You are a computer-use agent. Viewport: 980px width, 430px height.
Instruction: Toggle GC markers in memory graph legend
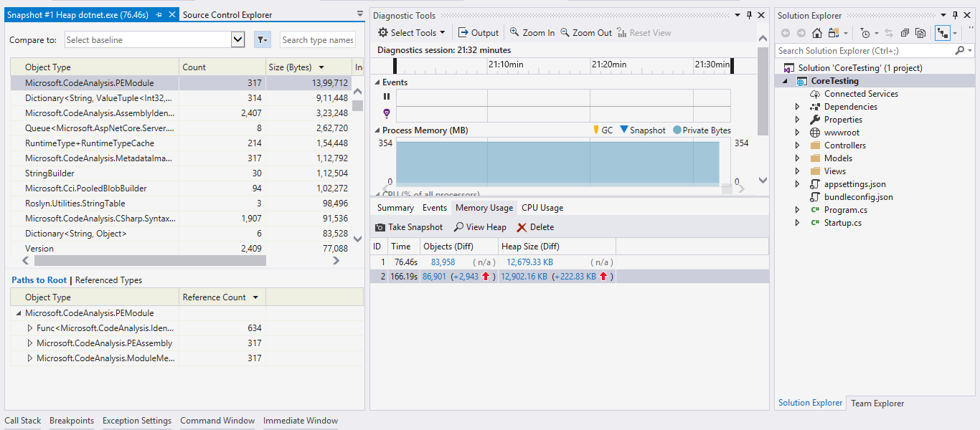coord(602,130)
